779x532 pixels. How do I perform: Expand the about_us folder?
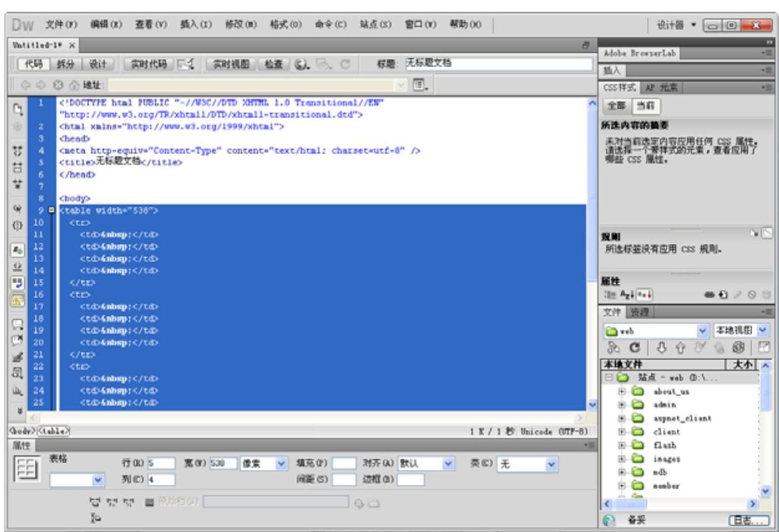click(x=621, y=392)
